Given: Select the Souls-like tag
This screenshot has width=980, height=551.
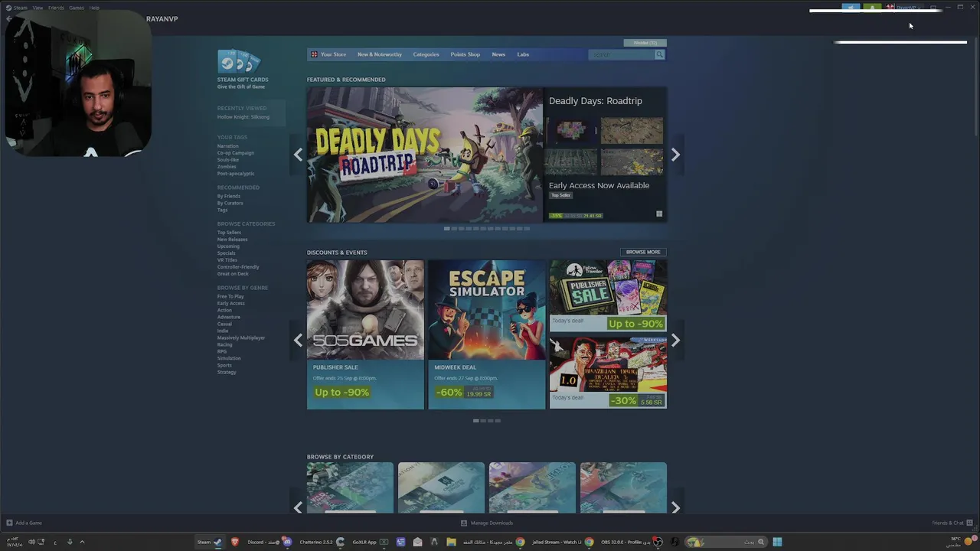Looking at the screenshot, I should tap(228, 160).
